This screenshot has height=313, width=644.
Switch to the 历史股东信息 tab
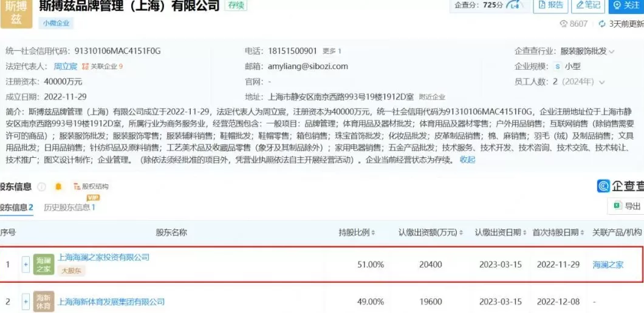[69, 207]
